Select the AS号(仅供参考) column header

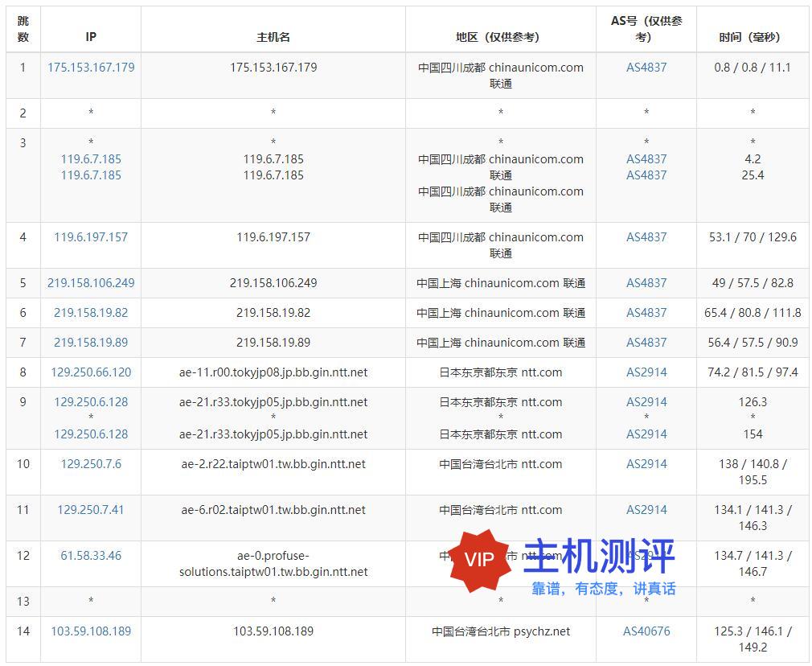tap(646, 29)
